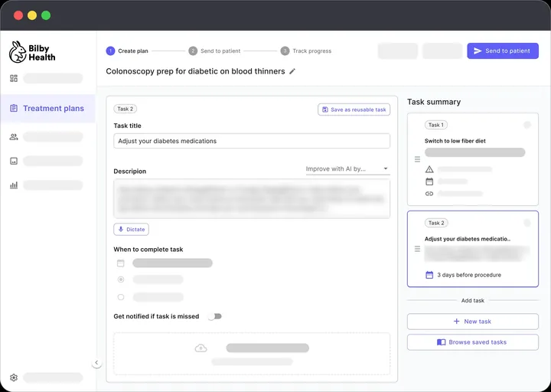Viewport: 551px width, 392px height.
Task: Click the green macOS window button
Action: 46,15
